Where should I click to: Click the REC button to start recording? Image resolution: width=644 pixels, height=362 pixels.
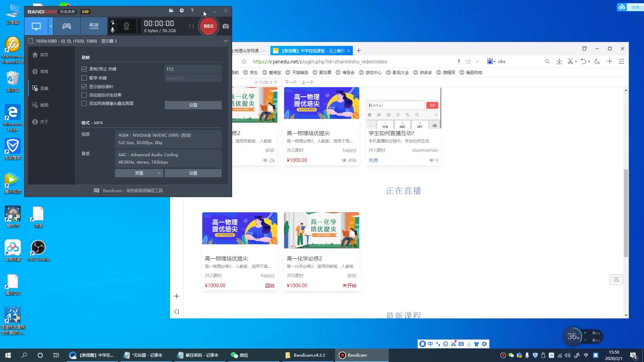coord(209,26)
